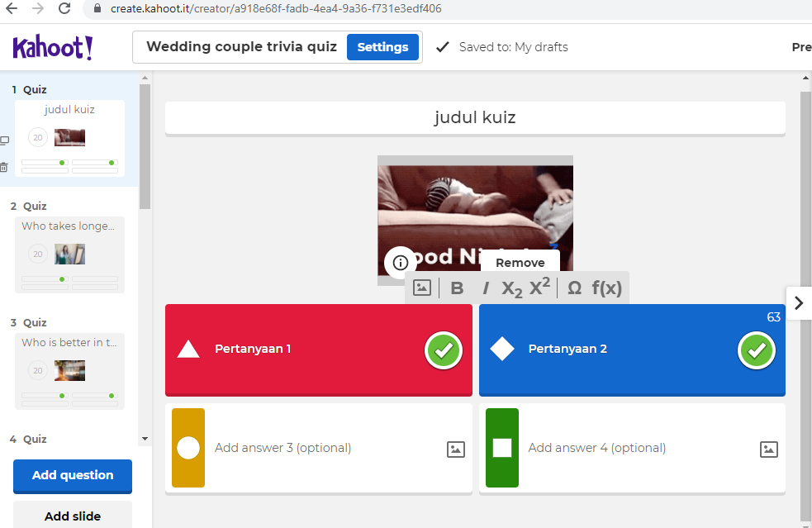This screenshot has width=812, height=528.
Task: Add image to answer 4
Action: click(x=769, y=450)
